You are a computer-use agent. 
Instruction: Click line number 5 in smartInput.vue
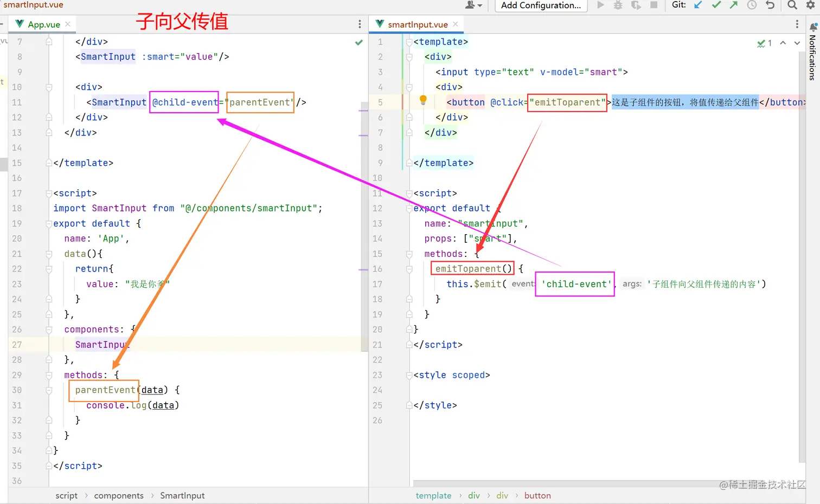tap(380, 102)
